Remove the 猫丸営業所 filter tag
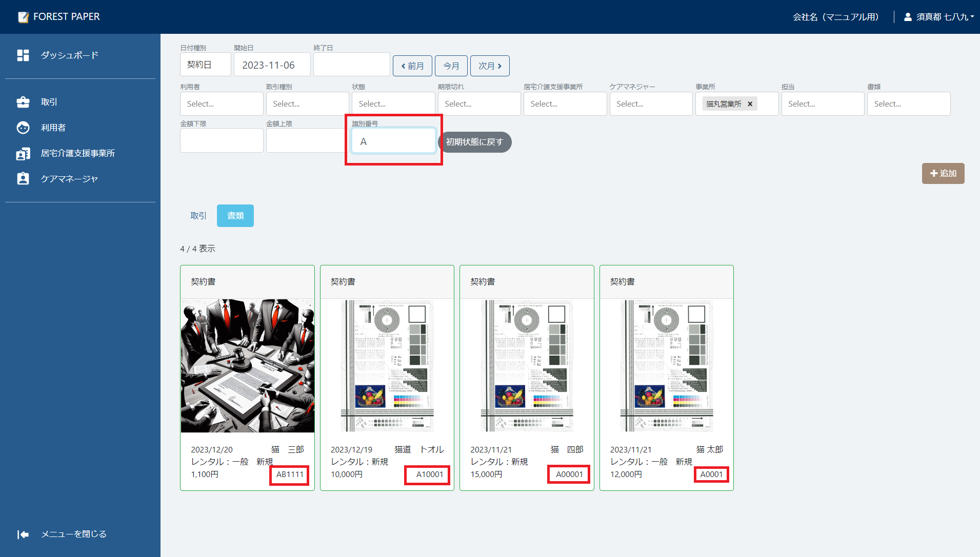 (750, 104)
